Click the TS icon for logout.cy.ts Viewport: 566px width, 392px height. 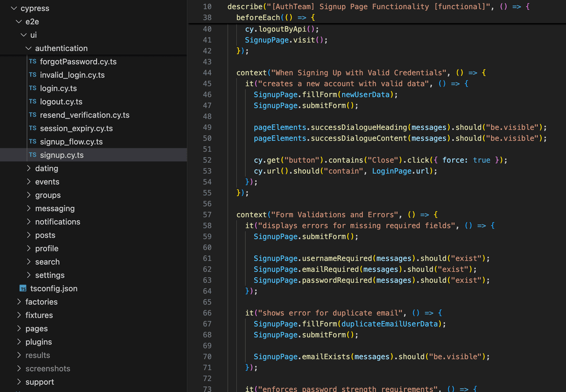pyautogui.click(x=32, y=102)
